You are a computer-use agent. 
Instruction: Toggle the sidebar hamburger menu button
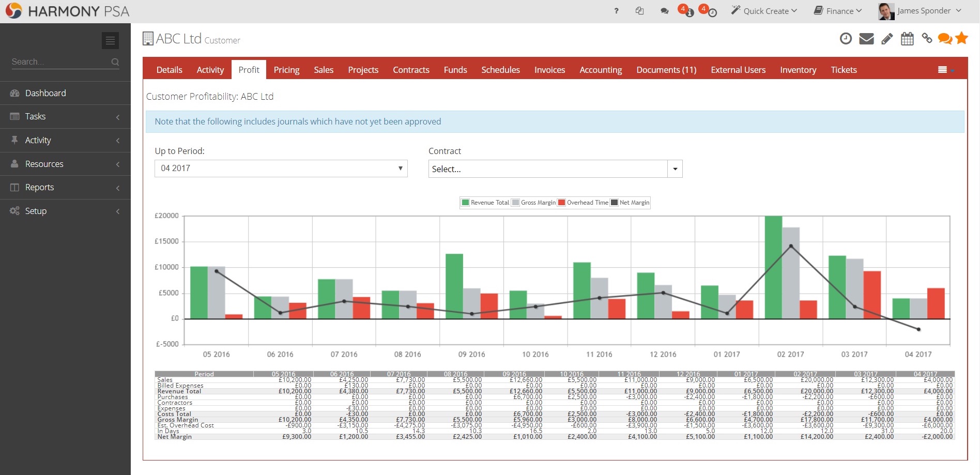110,40
